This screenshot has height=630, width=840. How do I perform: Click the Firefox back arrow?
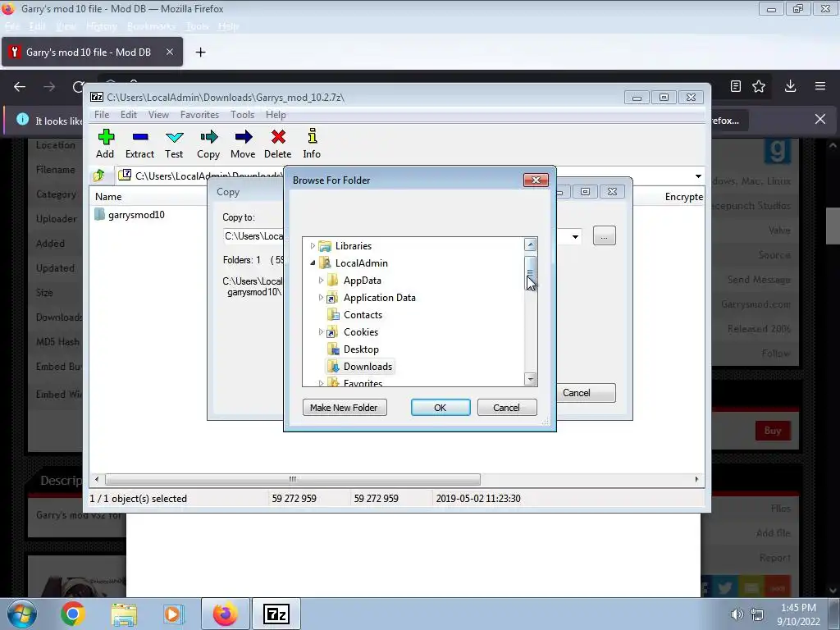20,87
